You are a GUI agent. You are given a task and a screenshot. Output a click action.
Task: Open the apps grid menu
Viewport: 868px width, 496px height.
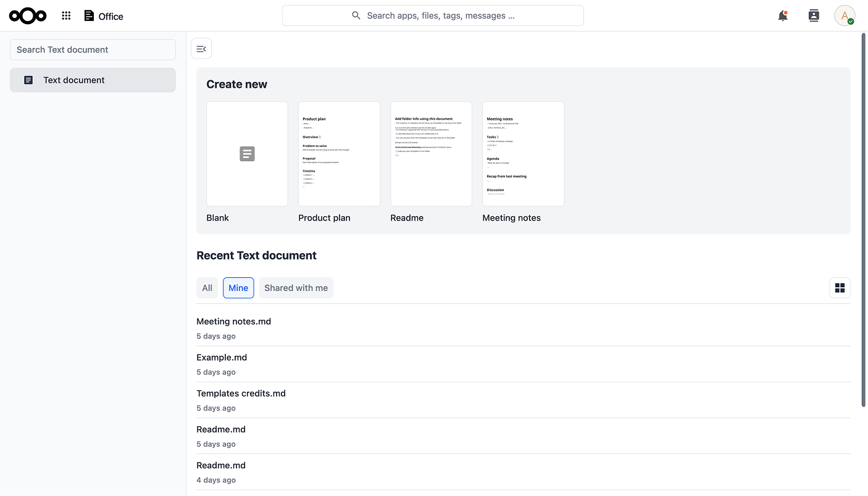pos(67,16)
